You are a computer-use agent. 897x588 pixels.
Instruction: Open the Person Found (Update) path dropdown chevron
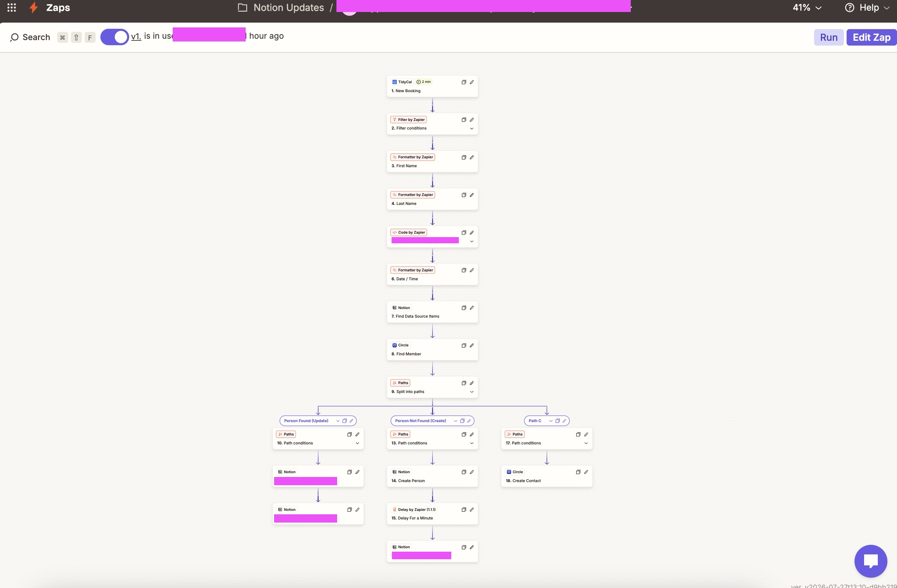[x=338, y=421]
